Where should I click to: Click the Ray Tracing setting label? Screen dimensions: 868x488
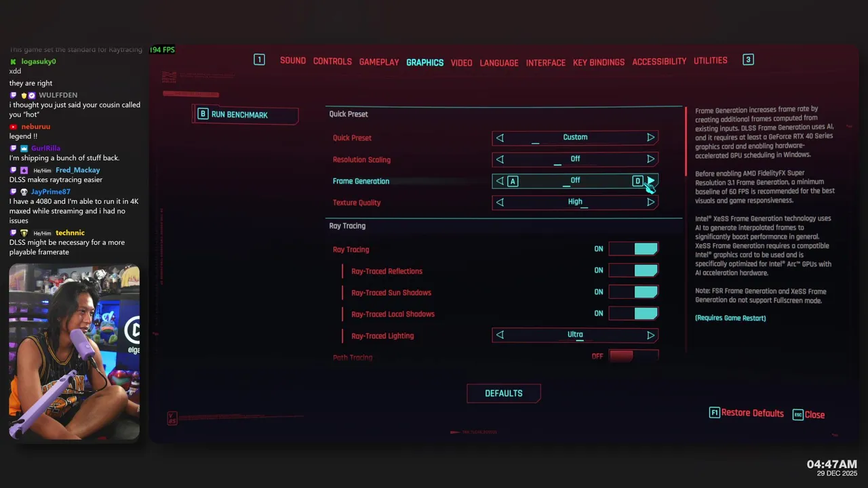pos(351,249)
